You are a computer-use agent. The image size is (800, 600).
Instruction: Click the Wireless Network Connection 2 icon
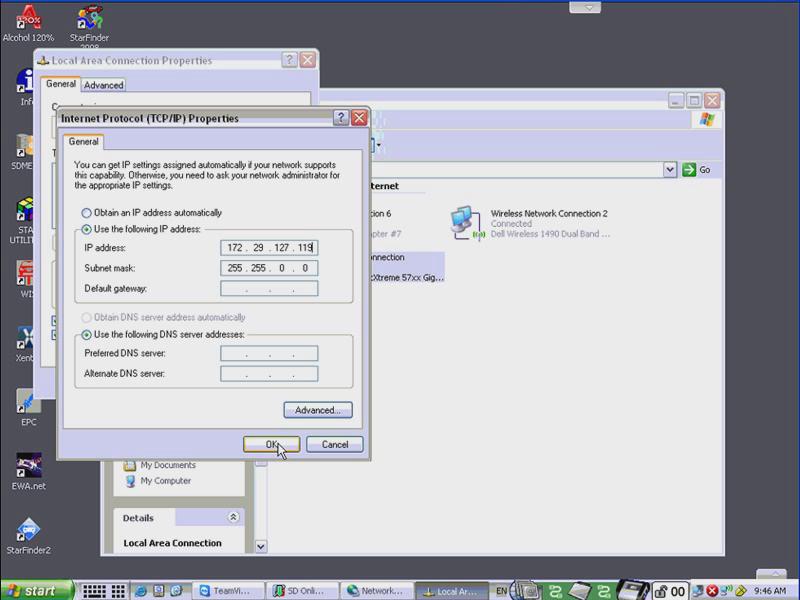pos(461,222)
